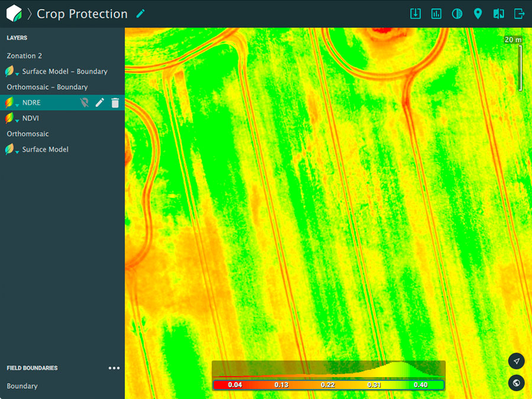Click the NDRE leaf icon
Screen dimensions: 532x399
point(9,102)
